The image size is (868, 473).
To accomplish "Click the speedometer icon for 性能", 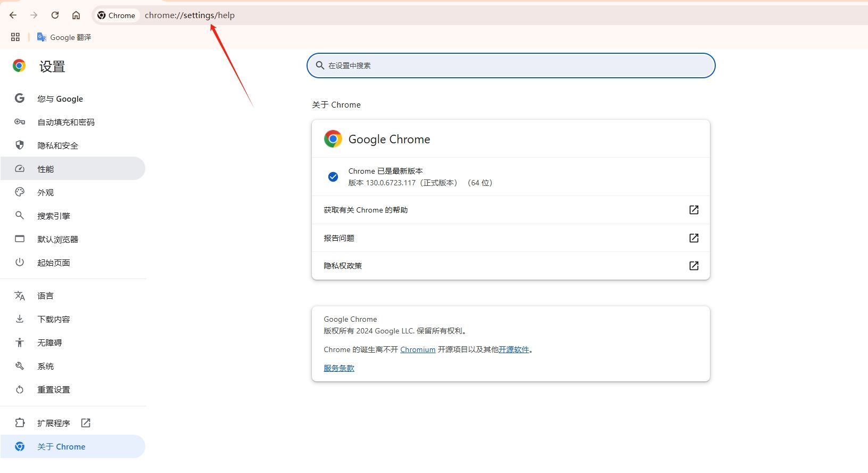I will pos(20,169).
